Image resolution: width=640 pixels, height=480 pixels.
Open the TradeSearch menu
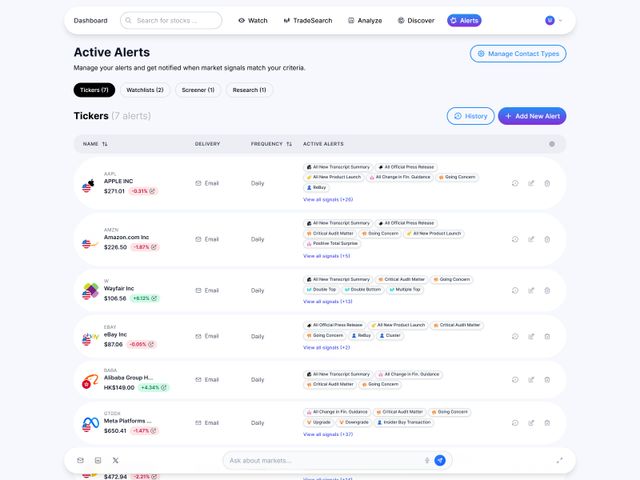[308, 20]
